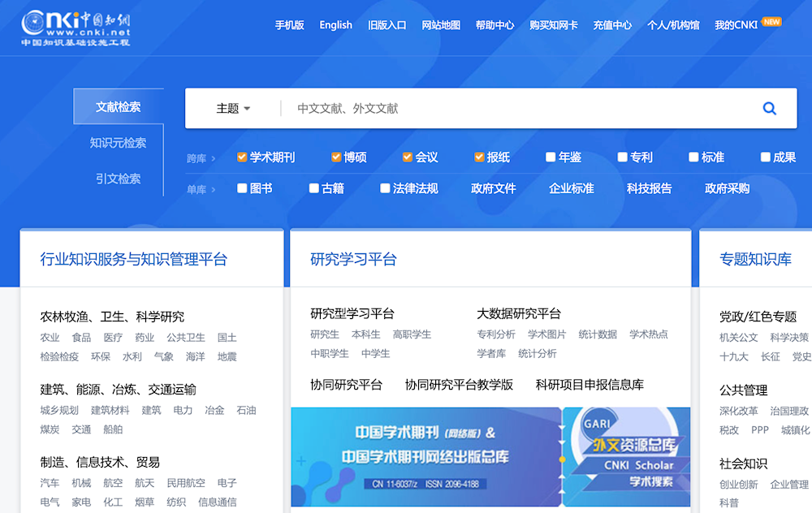Open 信息通信 industry link
Viewport: 812px width, 513px height.
218,502
